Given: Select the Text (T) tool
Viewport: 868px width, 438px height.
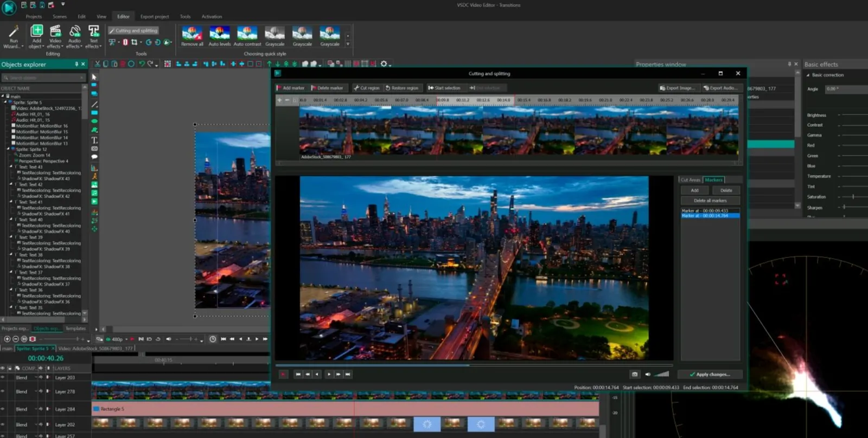Looking at the screenshot, I should (x=94, y=140).
